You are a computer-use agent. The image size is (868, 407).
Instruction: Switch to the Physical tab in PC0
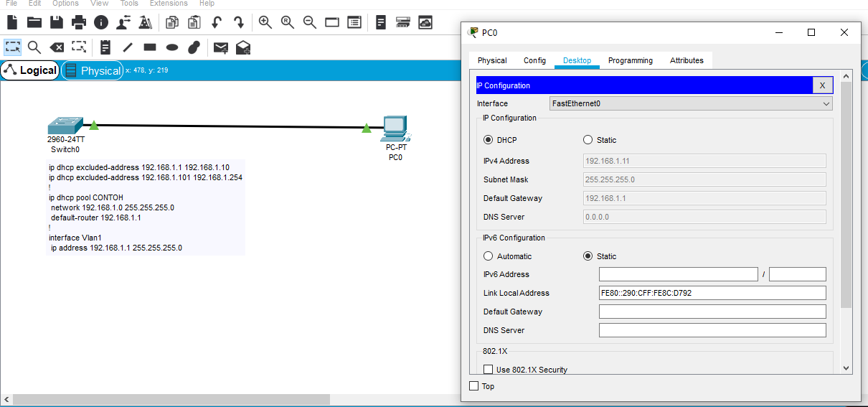point(492,60)
